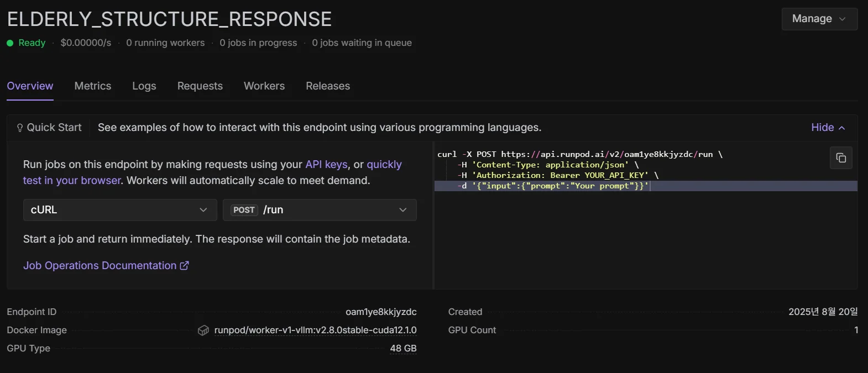Click 0 jobs waiting in queue text
The height and width of the screenshot is (373, 868).
[362, 43]
